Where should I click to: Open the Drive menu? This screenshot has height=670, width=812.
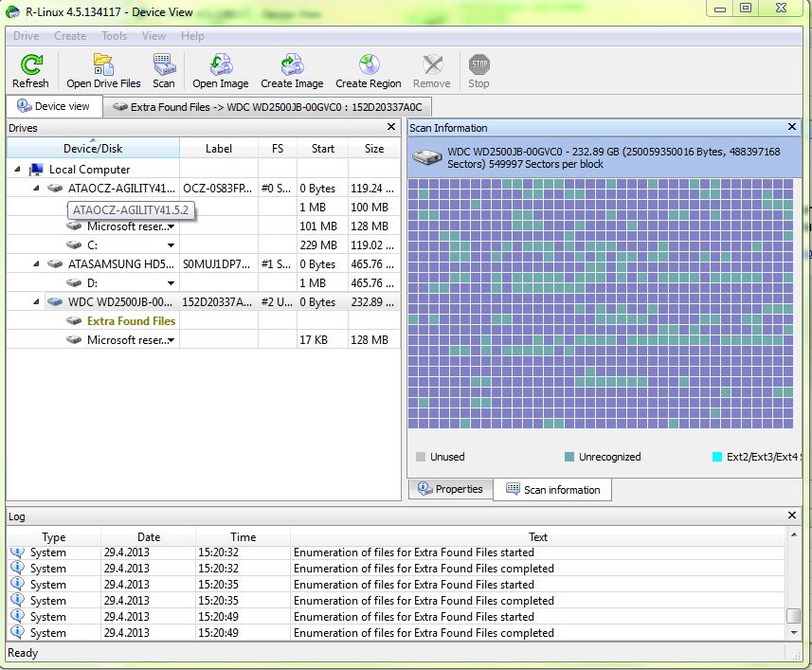[x=26, y=36]
